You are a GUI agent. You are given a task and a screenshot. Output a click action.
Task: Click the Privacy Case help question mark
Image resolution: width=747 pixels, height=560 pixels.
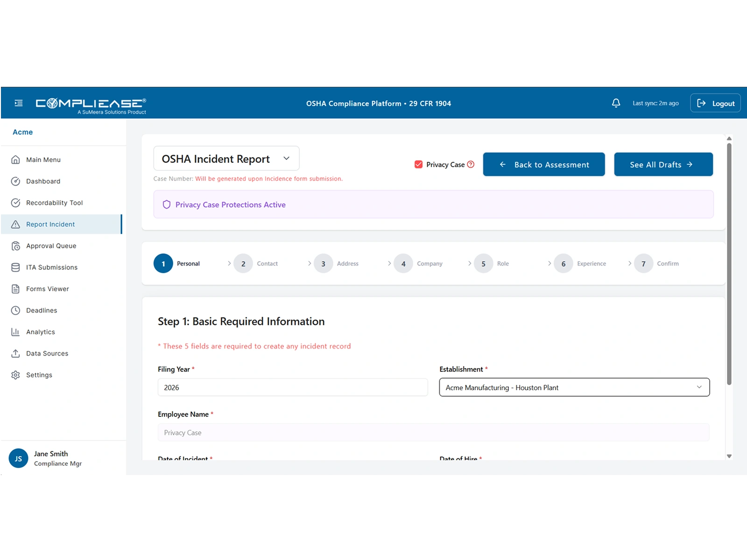[x=471, y=164]
